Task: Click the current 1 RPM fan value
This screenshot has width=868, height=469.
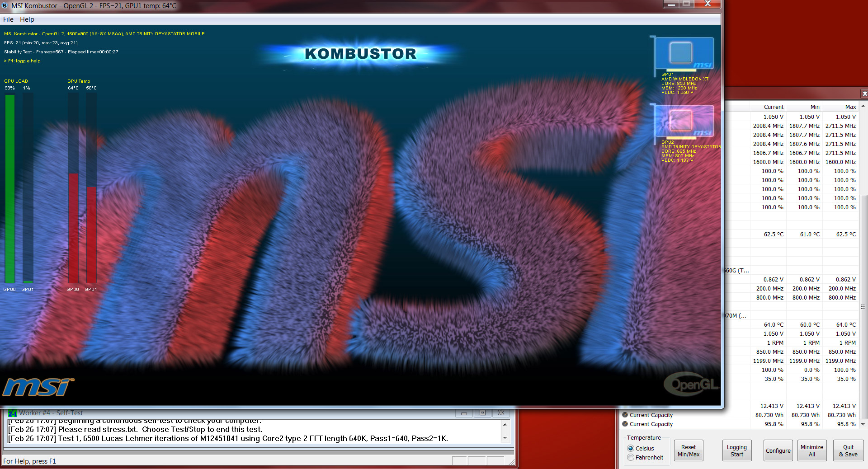Action: tap(775, 342)
